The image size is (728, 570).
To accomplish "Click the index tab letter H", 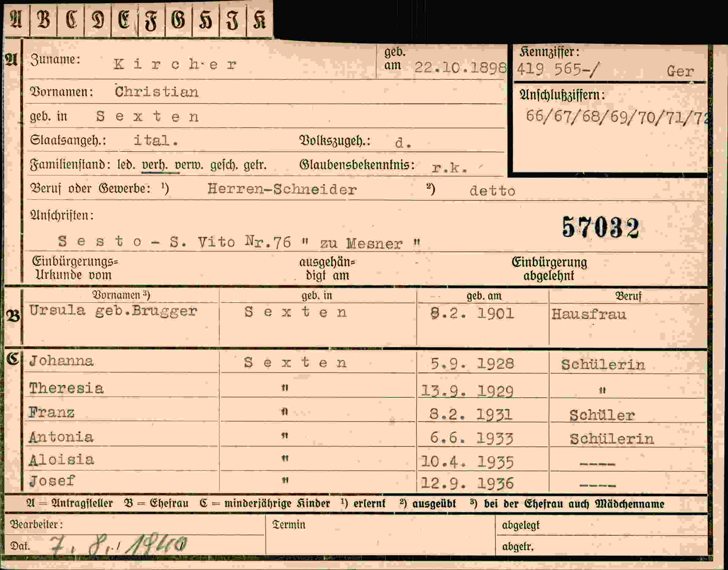I will [x=205, y=20].
